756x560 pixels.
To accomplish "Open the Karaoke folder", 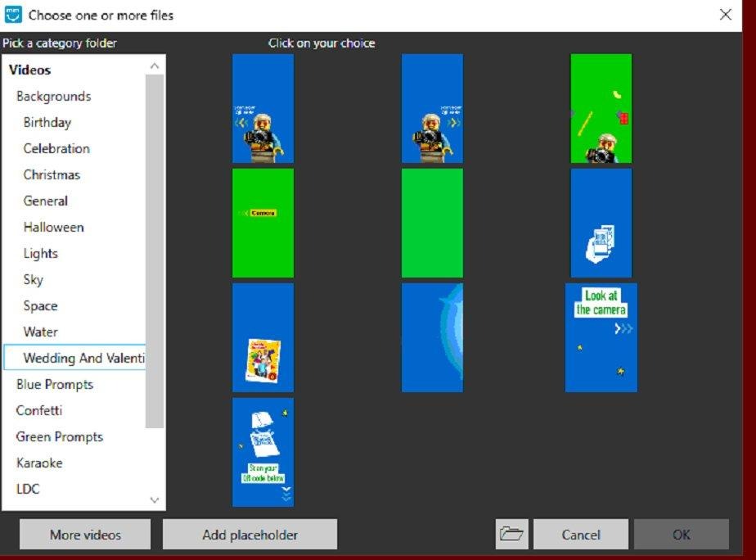I will coord(39,463).
